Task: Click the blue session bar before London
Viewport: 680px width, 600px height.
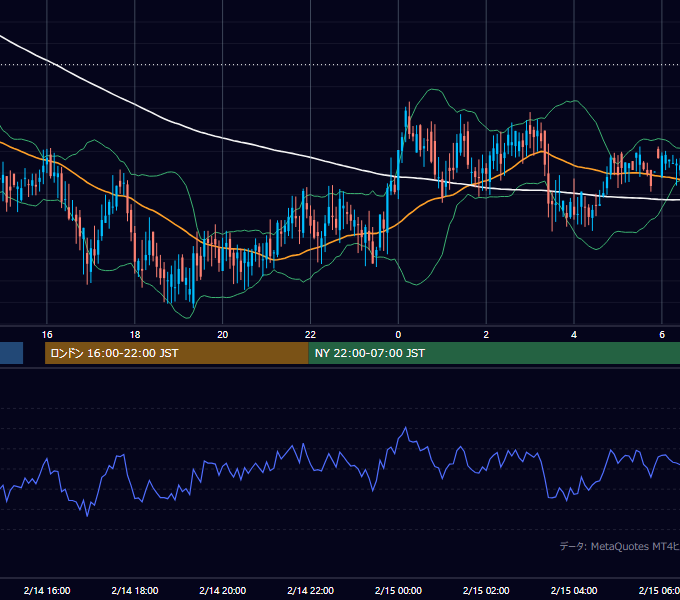Action: (x=11, y=353)
